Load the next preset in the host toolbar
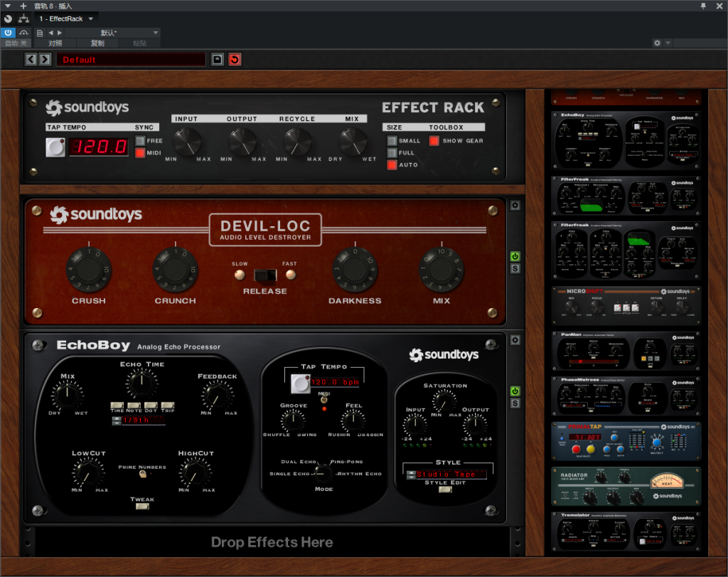This screenshot has height=577, width=728. pos(60,33)
